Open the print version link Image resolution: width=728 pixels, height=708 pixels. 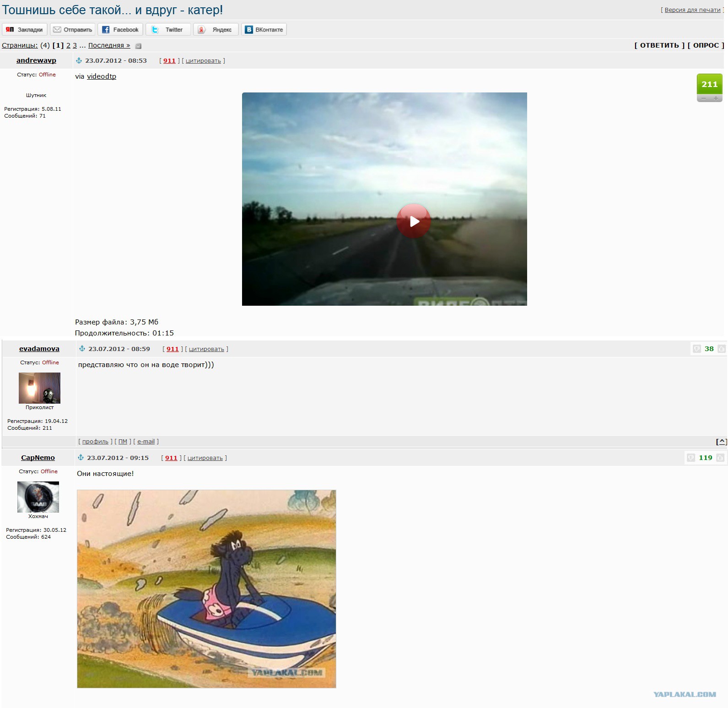point(692,10)
